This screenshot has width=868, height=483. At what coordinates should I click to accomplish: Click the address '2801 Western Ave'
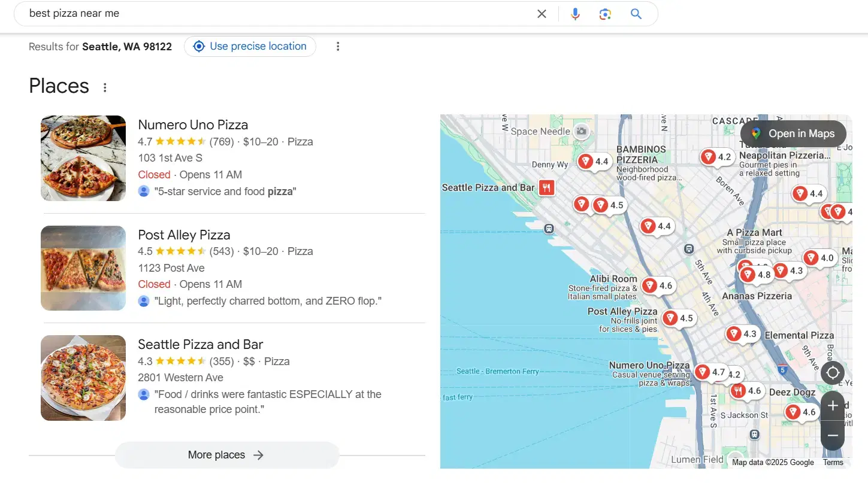pyautogui.click(x=180, y=378)
